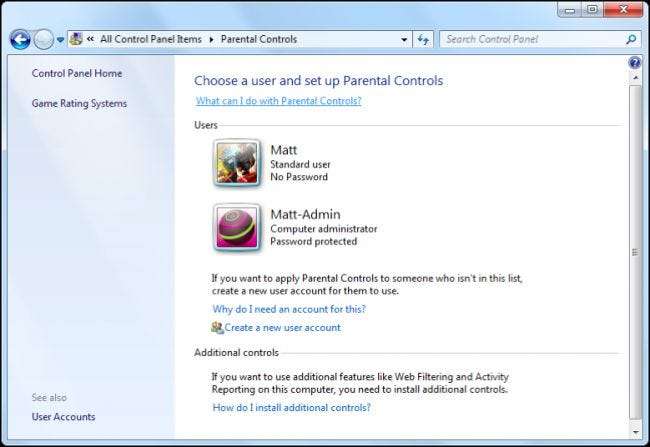Open What can I do with Parental Controls link
The image size is (650, 447).
coord(279,101)
